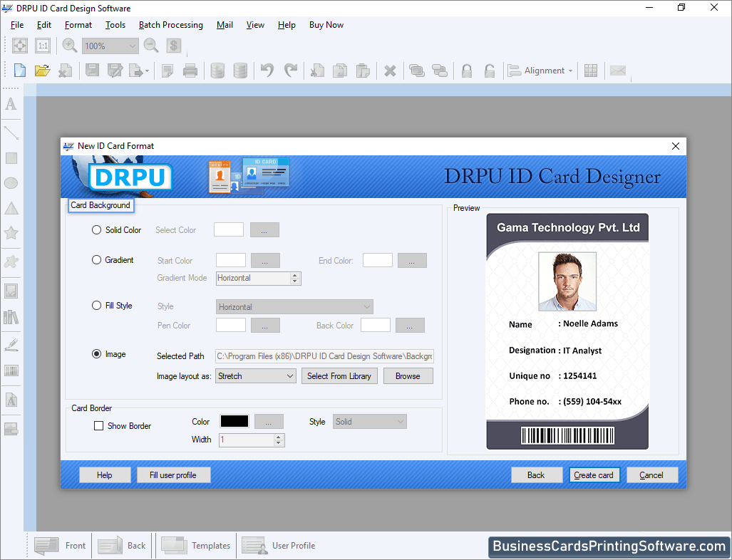Expand the zoom percentage dropdown

pyautogui.click(x=134, y=45)
